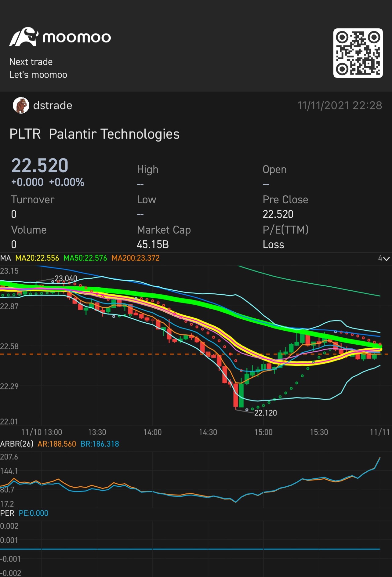This screenshot has width=392, height=577.
Task: Open the PER indicator label
Action: [x=7, y=513]
